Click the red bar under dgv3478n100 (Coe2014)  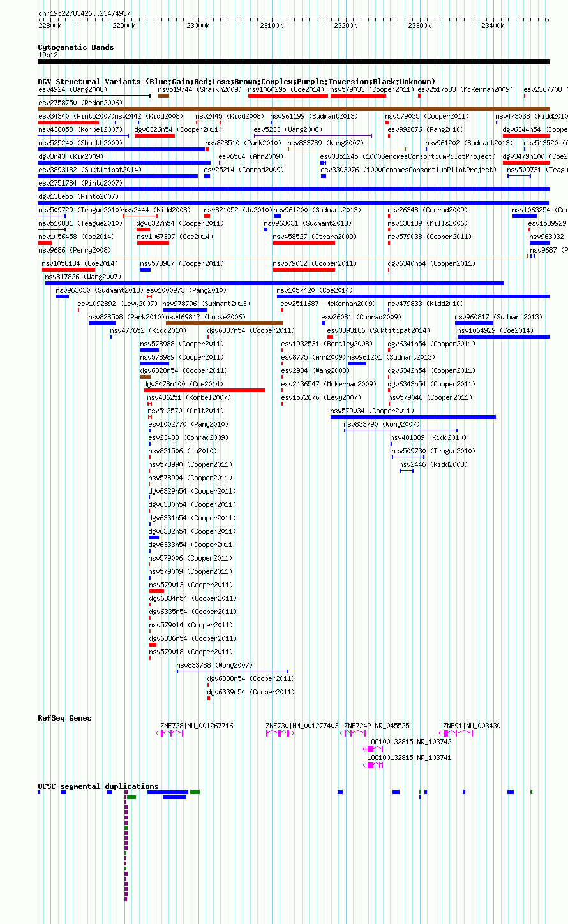204,390
